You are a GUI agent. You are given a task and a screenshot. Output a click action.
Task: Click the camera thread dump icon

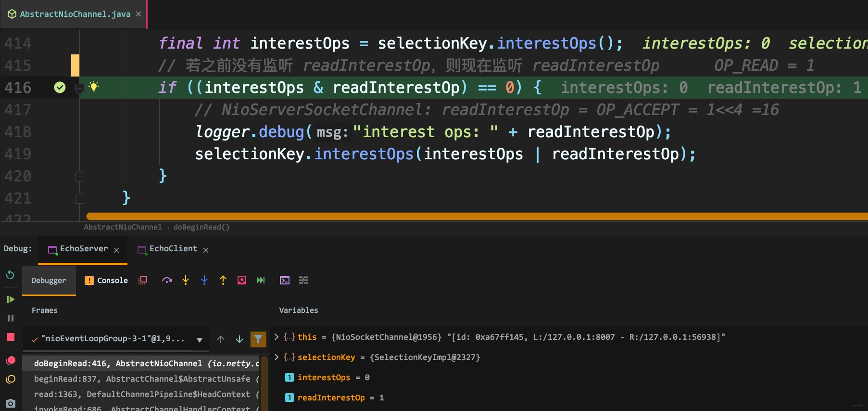tap(11, 403)
